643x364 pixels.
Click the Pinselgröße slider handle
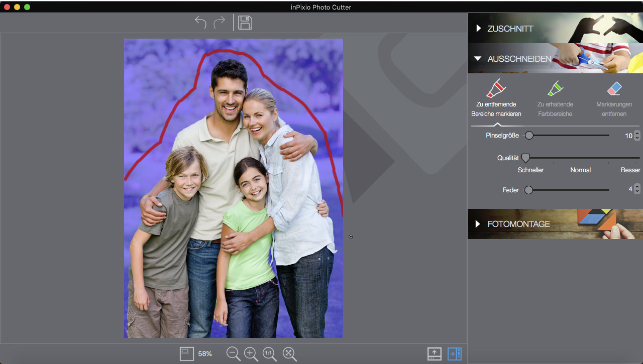click(529, 135)
